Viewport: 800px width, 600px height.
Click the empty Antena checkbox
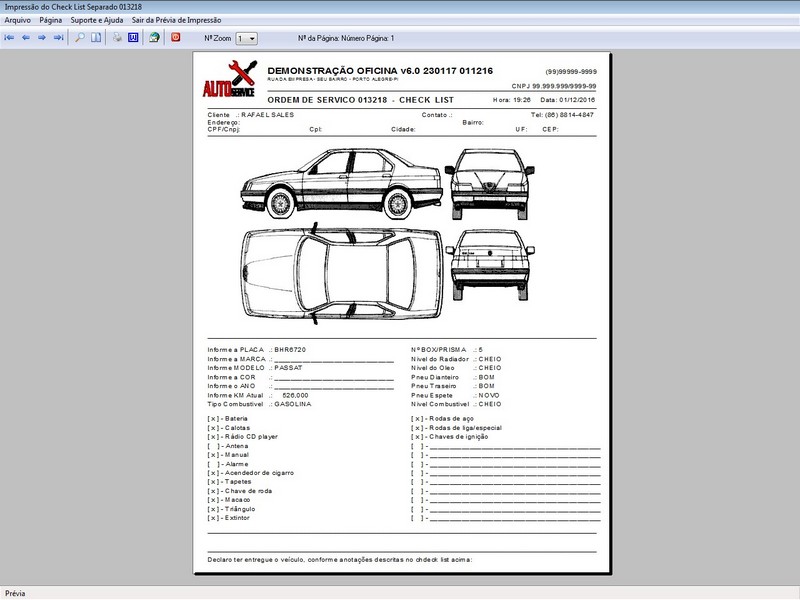click(213, 446)
